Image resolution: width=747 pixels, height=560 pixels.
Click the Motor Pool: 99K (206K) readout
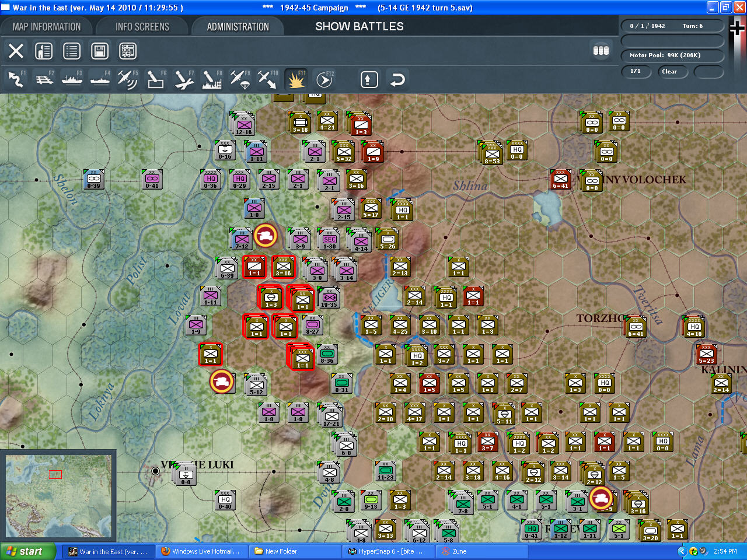click(x=672, y=55)
